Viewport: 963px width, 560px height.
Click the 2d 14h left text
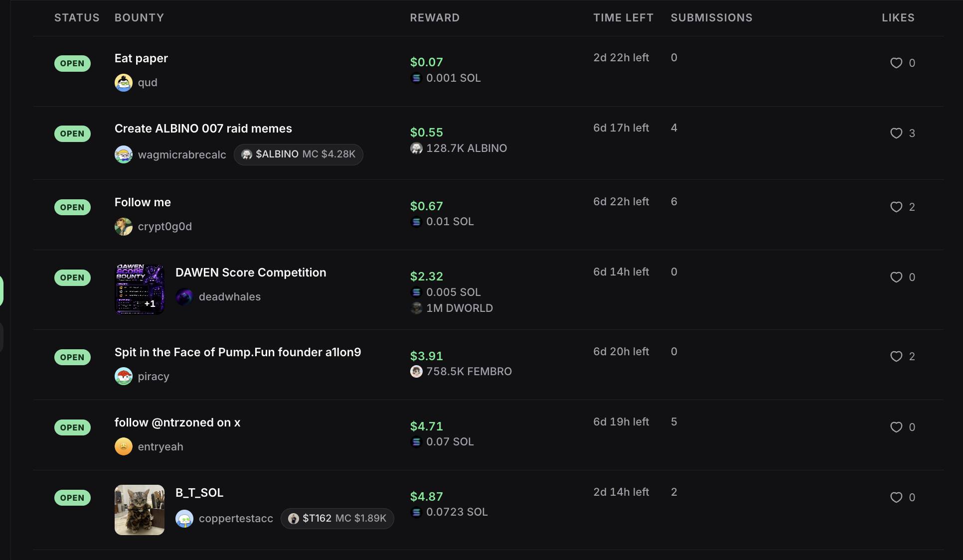pos(621,492)
